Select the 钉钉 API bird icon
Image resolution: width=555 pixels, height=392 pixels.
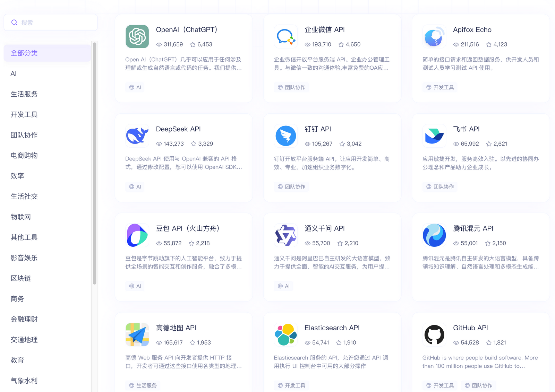pyautogui.click(x=285, y=136)
